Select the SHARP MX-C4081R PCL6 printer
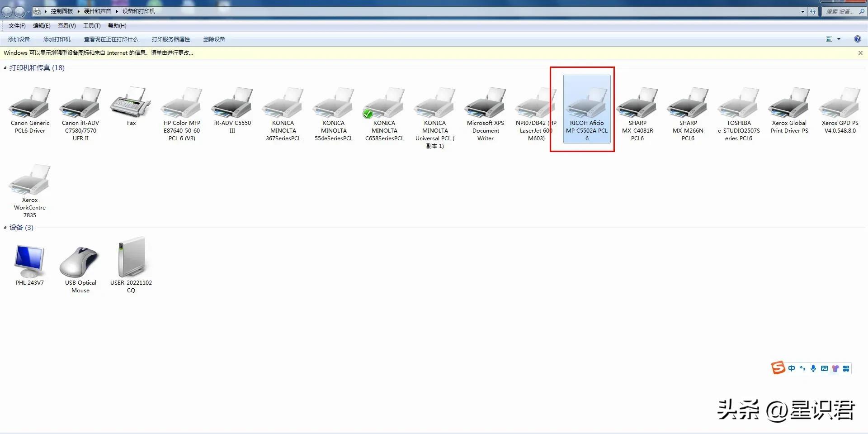This screenshot has width=868, height=434. point(637,114)
